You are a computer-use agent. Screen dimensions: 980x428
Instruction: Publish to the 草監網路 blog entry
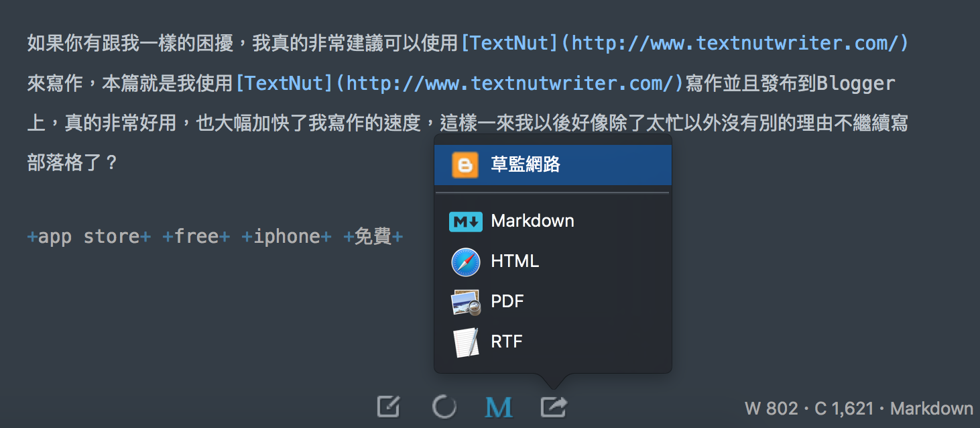(x=553, y=165)
